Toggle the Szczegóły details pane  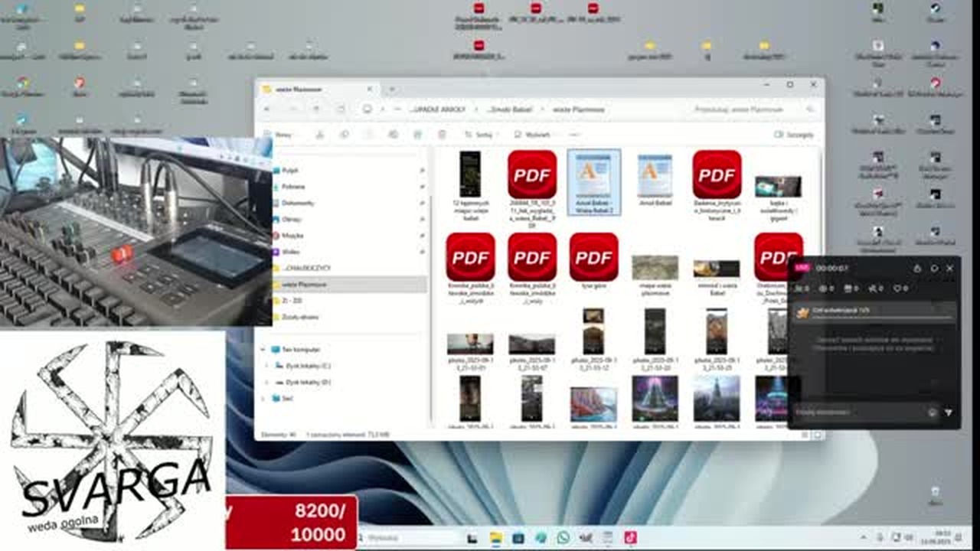(794, 135)
